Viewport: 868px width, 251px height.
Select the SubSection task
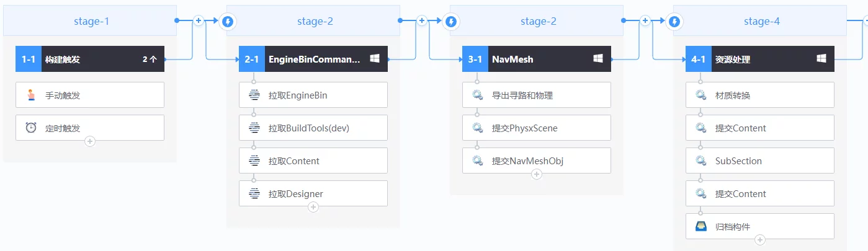point(760,161)
